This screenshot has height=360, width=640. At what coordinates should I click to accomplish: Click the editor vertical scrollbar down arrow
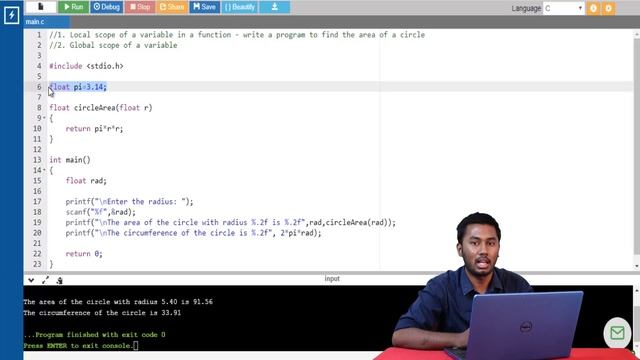click(x=637, y=266)
